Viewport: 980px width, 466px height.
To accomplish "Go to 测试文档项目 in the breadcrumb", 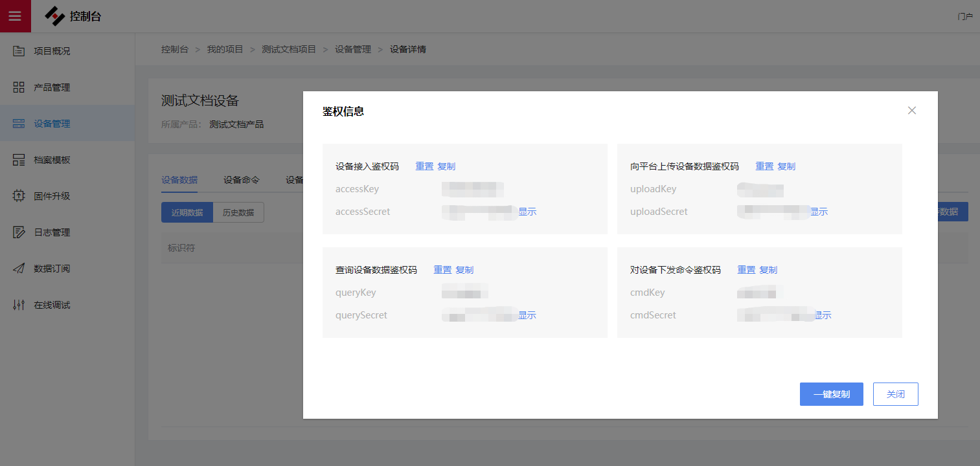I will pos(289,49).
